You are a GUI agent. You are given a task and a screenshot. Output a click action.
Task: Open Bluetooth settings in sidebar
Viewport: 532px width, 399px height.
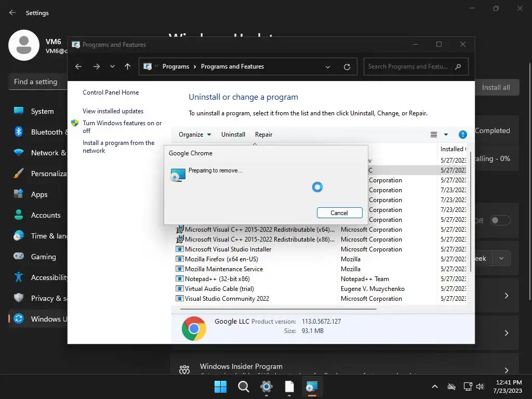coord(38,132)
